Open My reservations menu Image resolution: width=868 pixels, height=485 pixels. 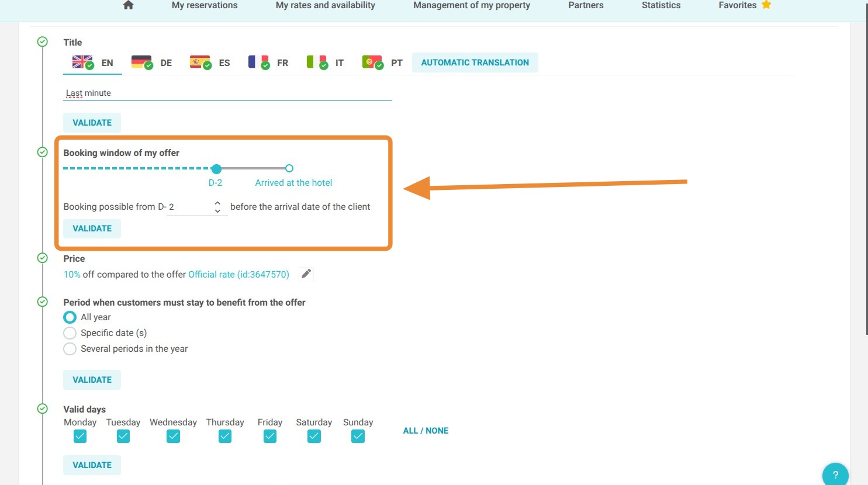205,5
